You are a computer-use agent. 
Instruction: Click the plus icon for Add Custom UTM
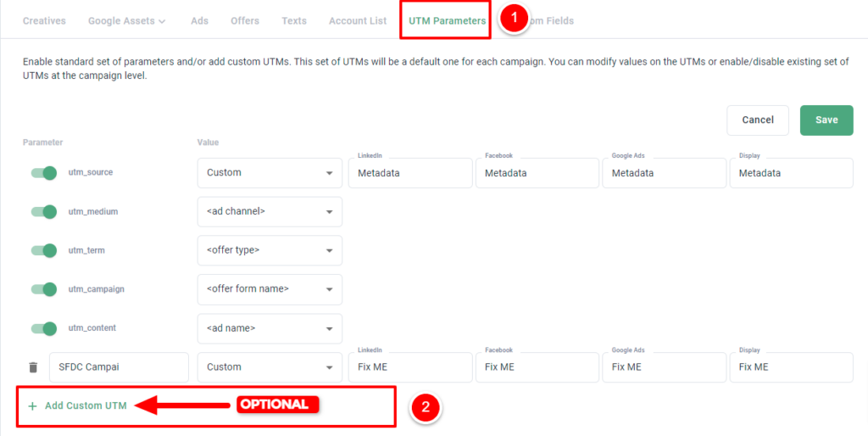33,406
